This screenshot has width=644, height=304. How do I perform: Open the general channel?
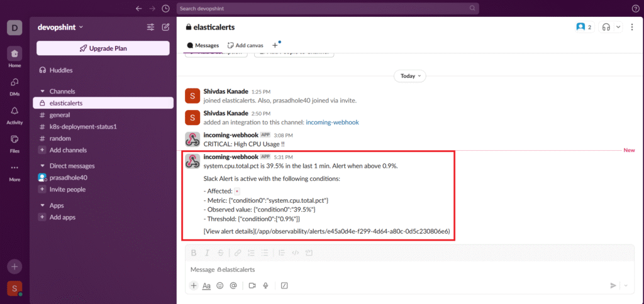[103, 115]
